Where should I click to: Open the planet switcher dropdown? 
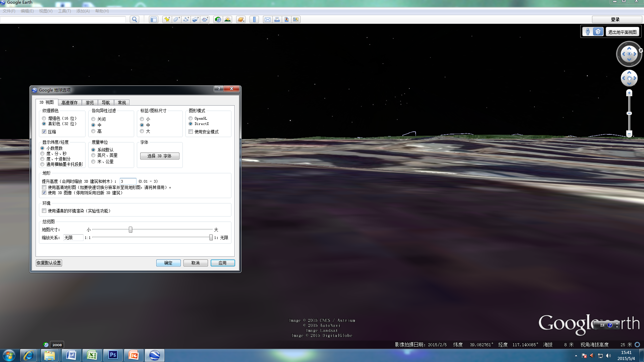(241, 19)
